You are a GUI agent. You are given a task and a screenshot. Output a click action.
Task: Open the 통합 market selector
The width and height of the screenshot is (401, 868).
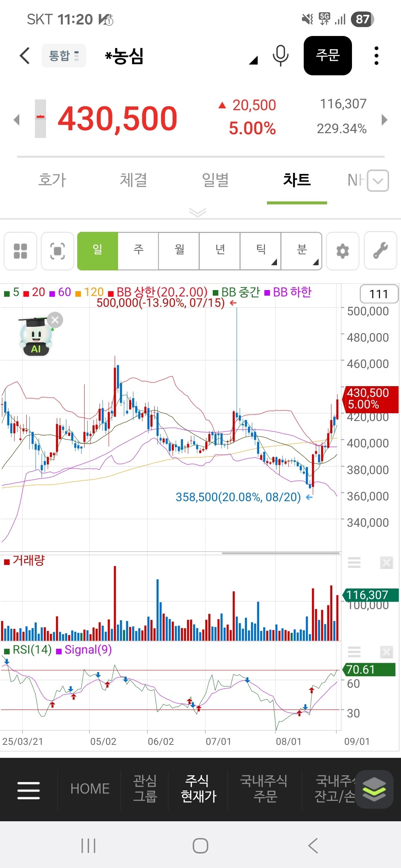(64, 56)
